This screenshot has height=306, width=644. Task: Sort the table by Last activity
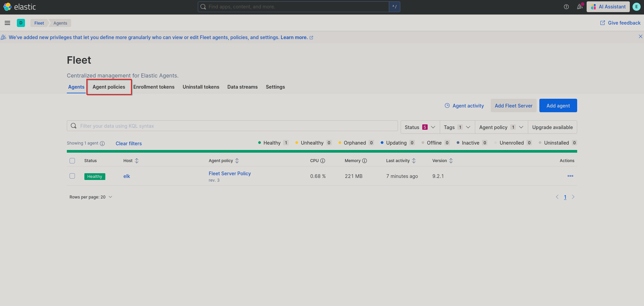tap(401, 161)
